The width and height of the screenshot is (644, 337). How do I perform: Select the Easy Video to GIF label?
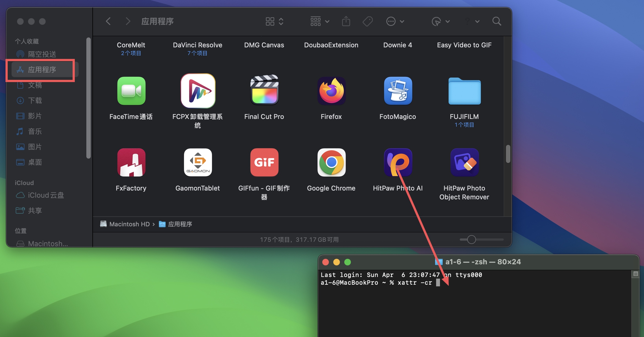[464, 45]
